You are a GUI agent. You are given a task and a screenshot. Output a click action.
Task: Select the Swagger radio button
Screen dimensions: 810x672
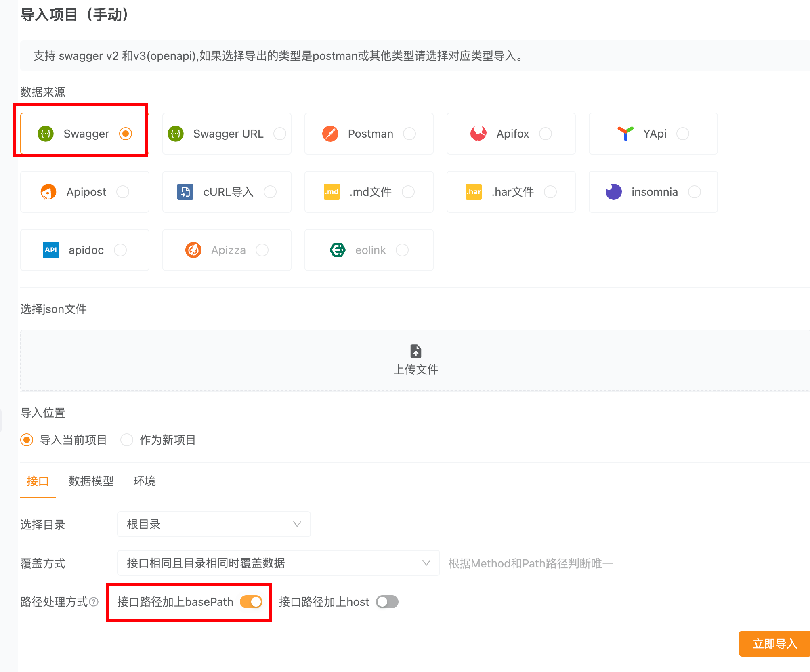coord(126,134)
